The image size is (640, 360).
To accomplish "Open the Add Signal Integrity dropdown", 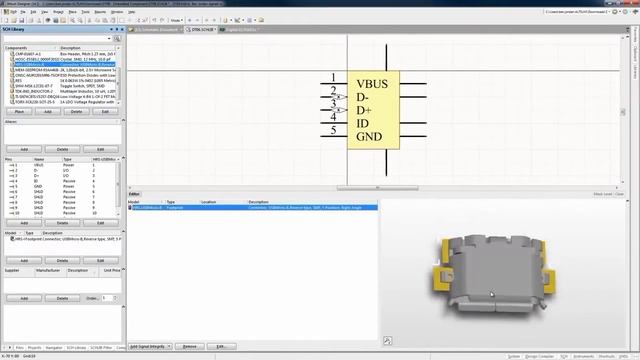I will pyautogui.click(x=169, y=347).
